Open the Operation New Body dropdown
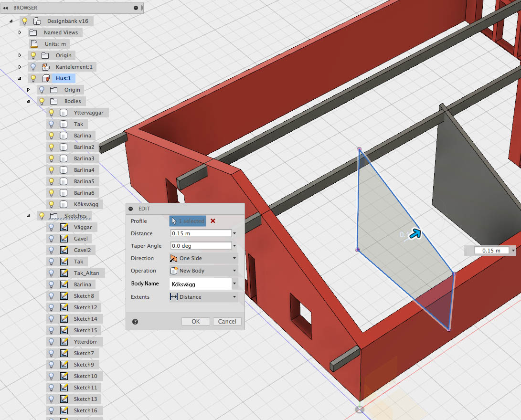The image size is (521, 420). pos(203,271)
